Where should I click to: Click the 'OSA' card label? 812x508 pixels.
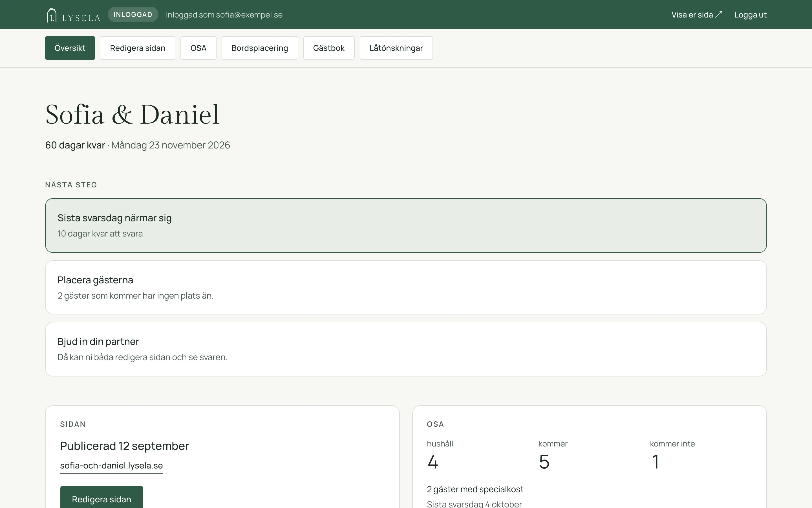(435, 424)
